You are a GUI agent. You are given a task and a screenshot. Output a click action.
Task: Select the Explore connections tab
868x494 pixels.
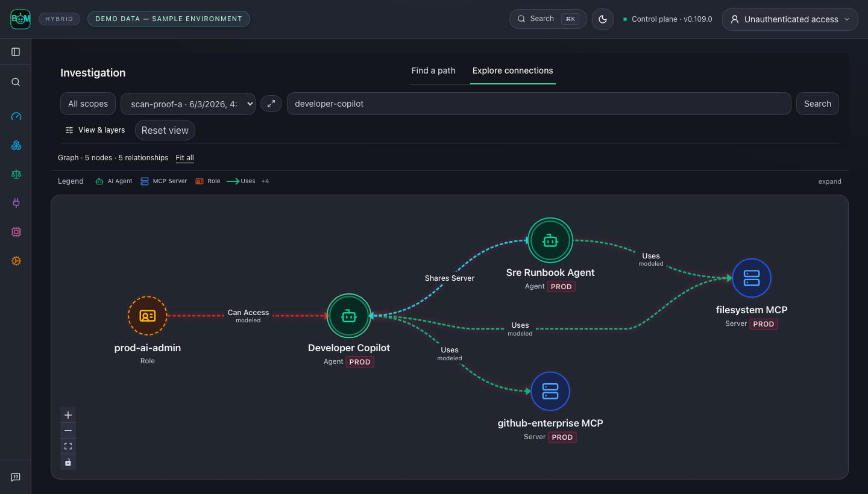[513, 70]
